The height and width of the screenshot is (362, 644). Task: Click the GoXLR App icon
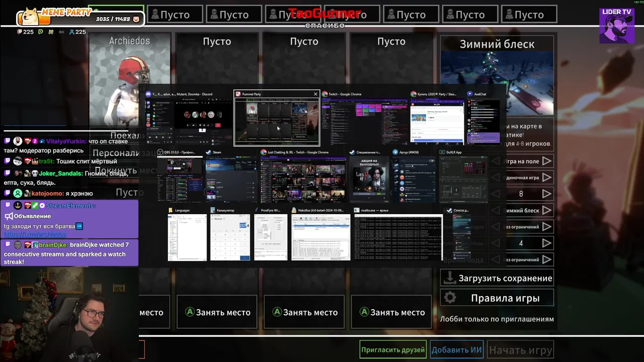coord(442,152)
